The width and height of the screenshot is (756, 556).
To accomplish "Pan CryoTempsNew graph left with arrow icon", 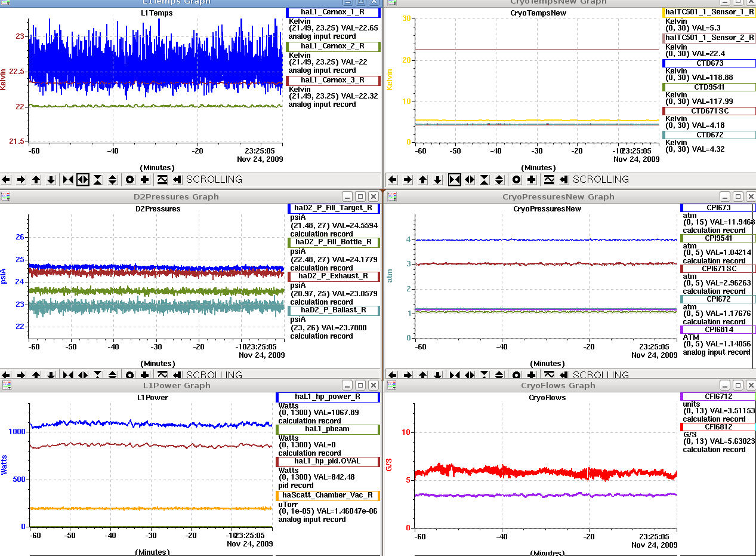I will [393, 180].
